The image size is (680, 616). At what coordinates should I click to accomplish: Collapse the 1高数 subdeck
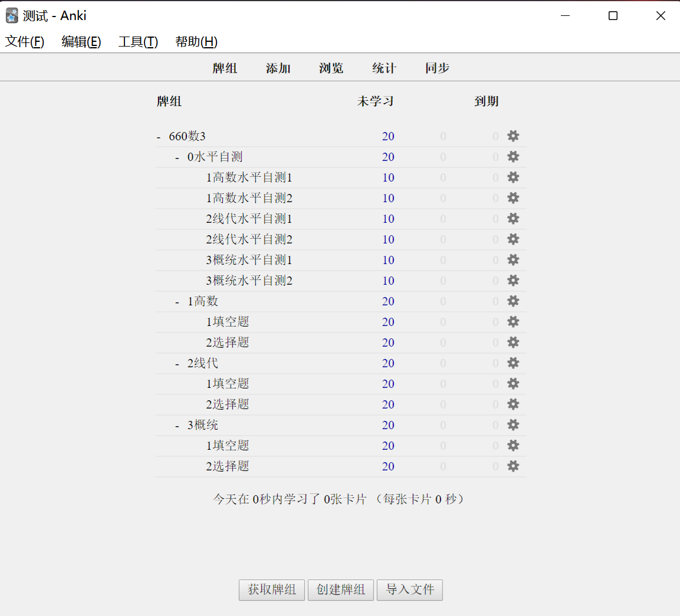pos(177,302)
